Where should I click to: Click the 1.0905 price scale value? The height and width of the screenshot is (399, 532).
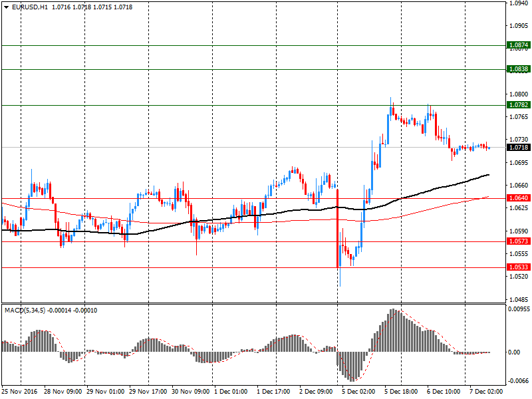pos(519,26)
